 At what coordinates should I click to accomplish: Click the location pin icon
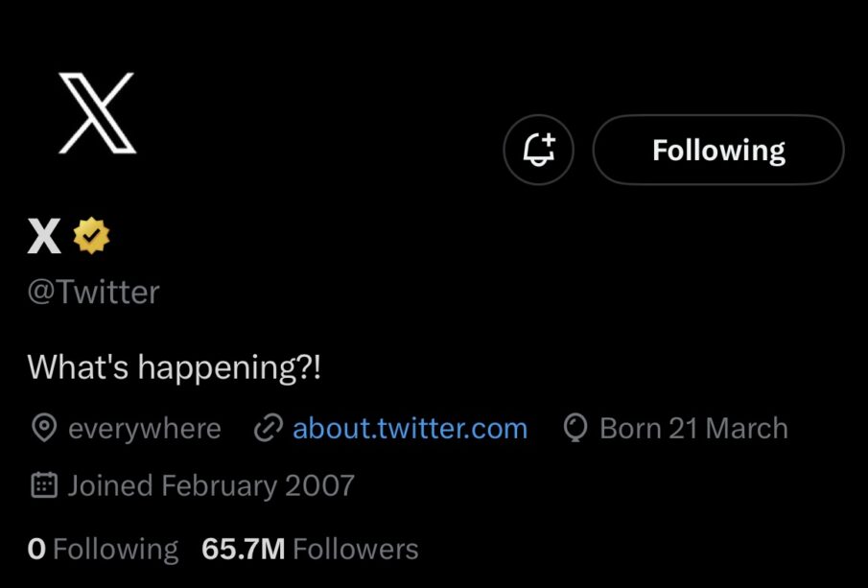pyautogui.click(x=43, y=429)
